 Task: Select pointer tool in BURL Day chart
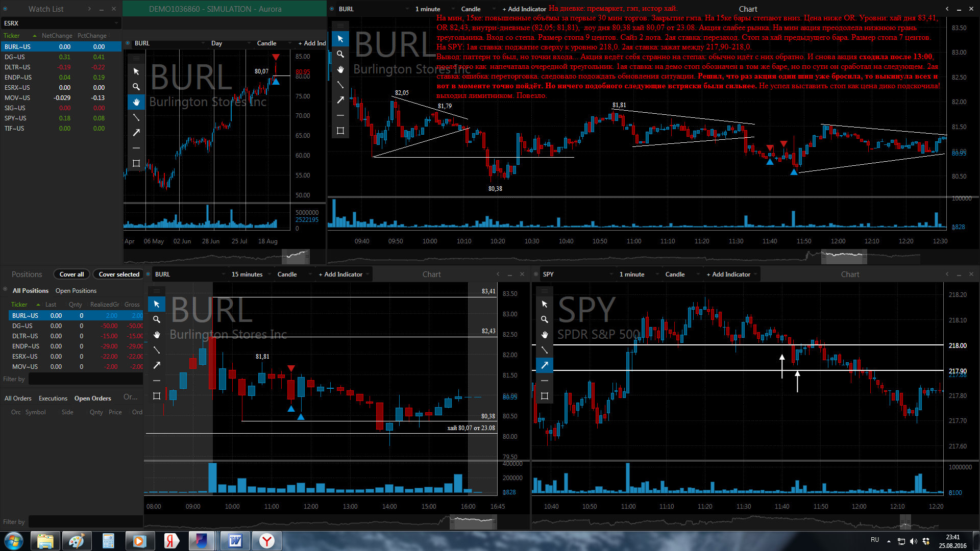(x=136, y=71)
